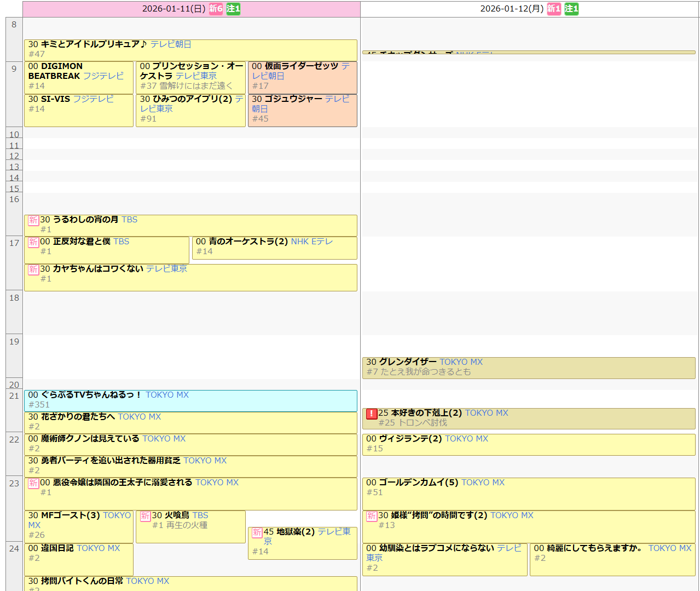
Task: Select the 2026-01-12(月) date header
Action: [512, 9]
